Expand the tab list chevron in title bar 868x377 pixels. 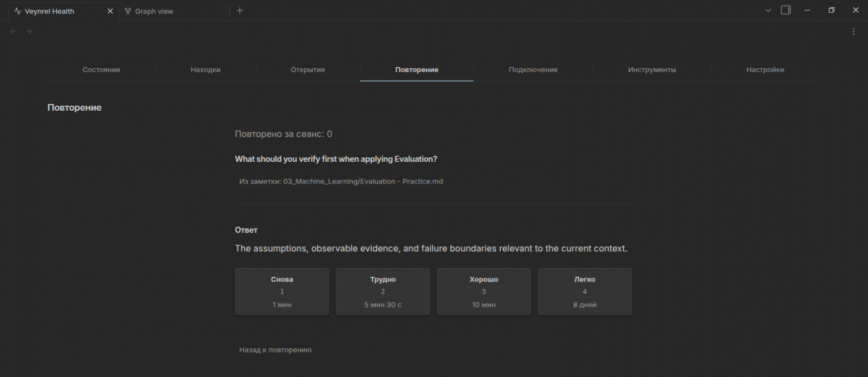tap(769, 11)
